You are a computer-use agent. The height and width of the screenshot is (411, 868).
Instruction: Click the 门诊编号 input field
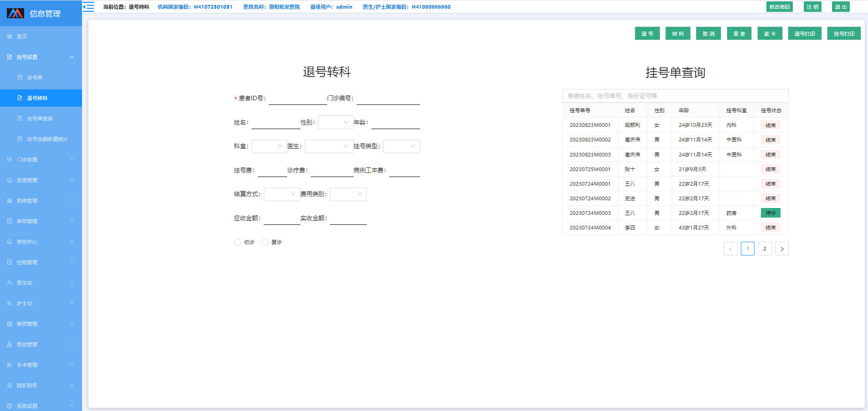coord(388,99)
